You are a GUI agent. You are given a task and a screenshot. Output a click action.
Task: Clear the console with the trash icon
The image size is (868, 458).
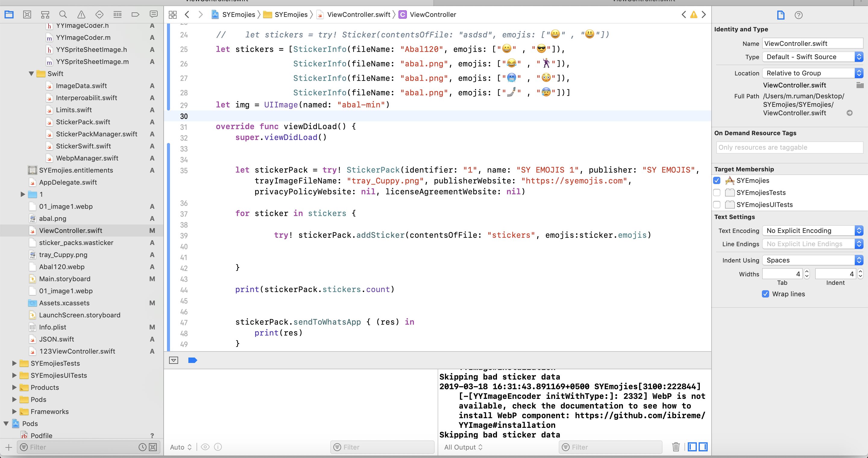pos(676,447)
